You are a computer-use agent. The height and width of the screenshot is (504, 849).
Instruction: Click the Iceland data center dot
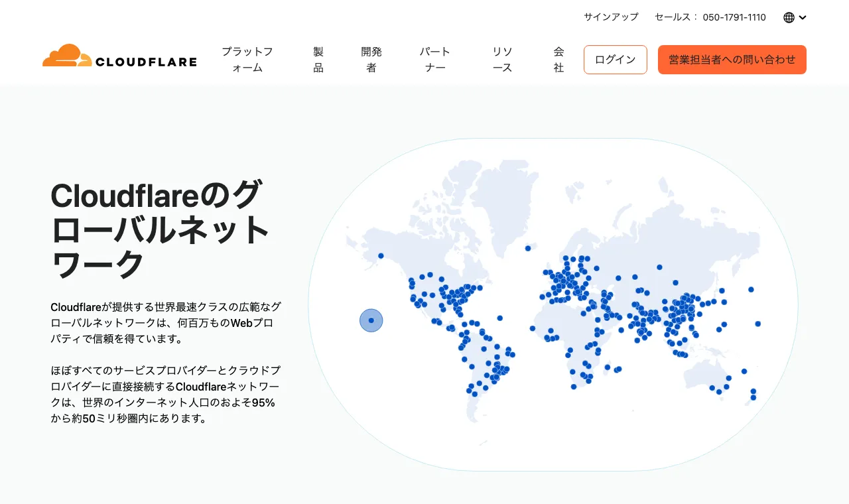click(x=528, y=248)
